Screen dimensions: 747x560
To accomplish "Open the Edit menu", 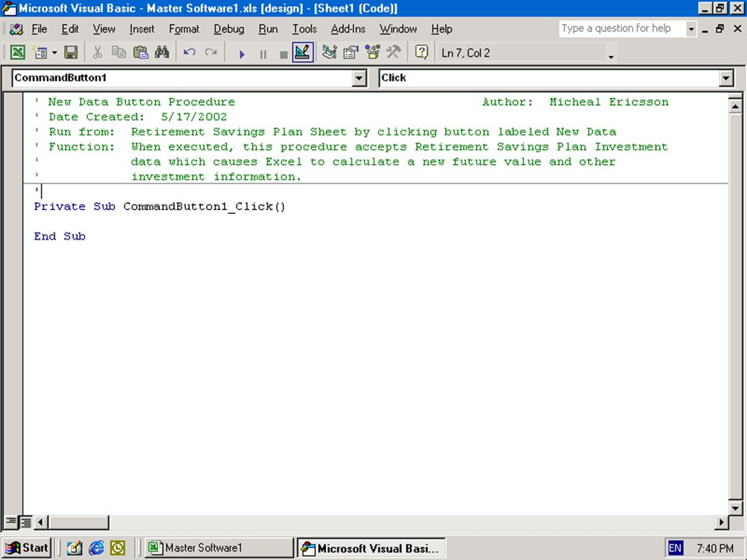I will click(x=70, y=29).
